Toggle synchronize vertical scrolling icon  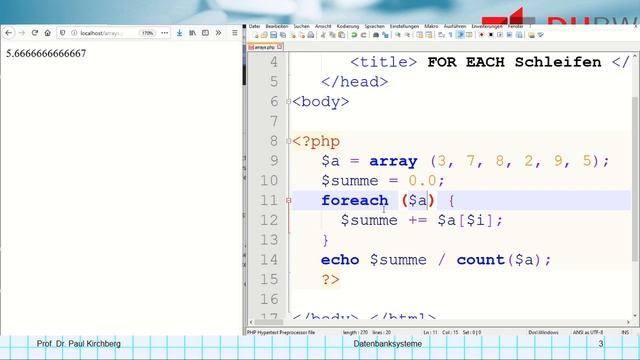click(419, 35)
